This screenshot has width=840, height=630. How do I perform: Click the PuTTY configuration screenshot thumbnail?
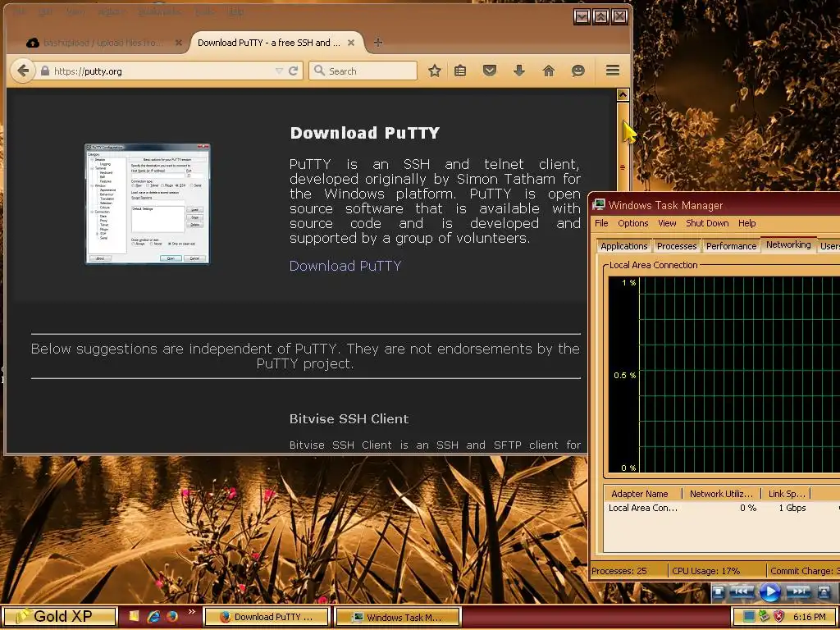coord(148,203)
